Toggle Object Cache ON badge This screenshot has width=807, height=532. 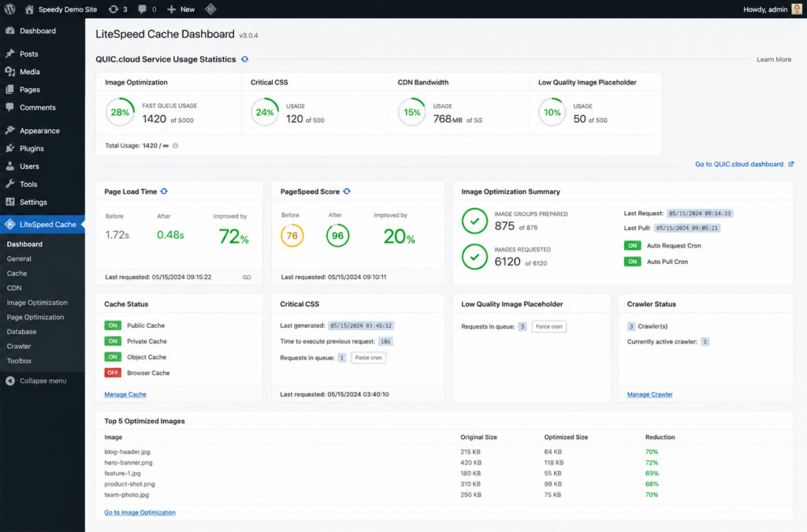(113, 356)
